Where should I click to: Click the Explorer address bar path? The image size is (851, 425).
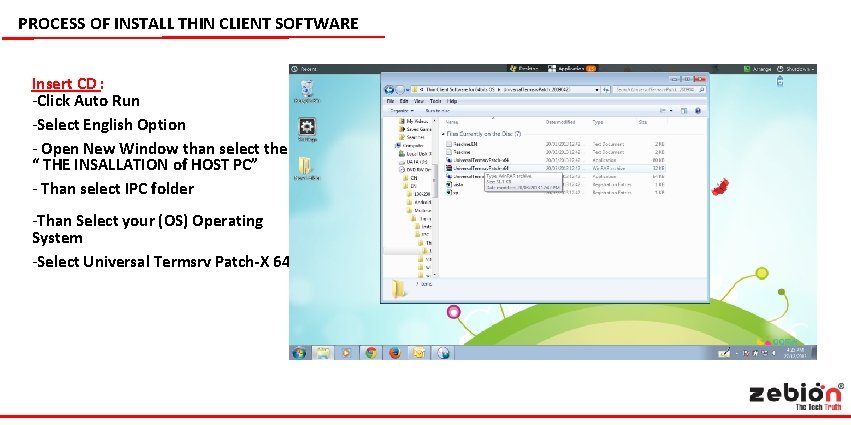tap(504, 90)
